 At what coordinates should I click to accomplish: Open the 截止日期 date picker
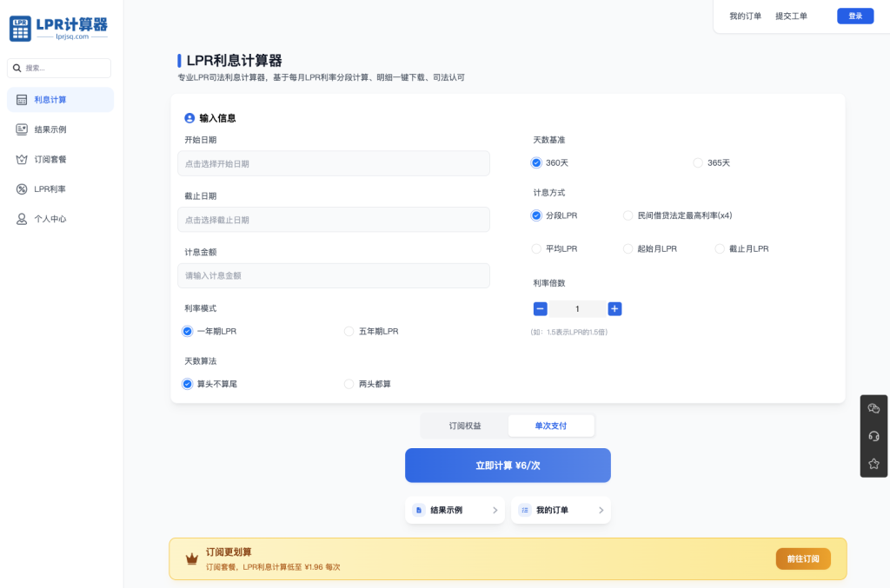[x=334, y=220]
